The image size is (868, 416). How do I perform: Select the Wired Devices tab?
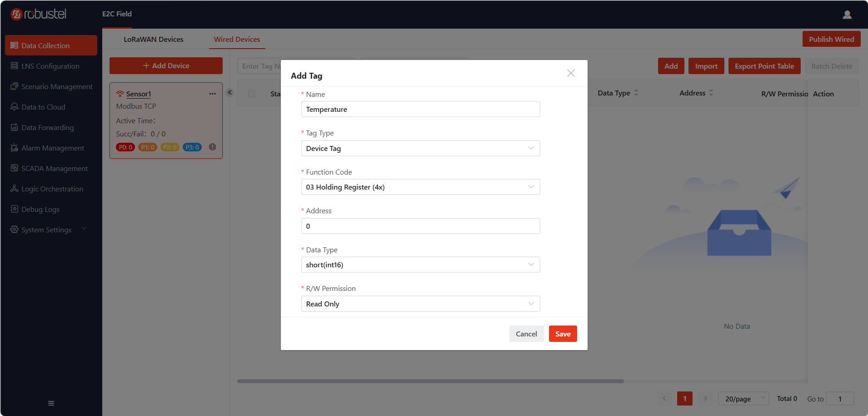237,40
